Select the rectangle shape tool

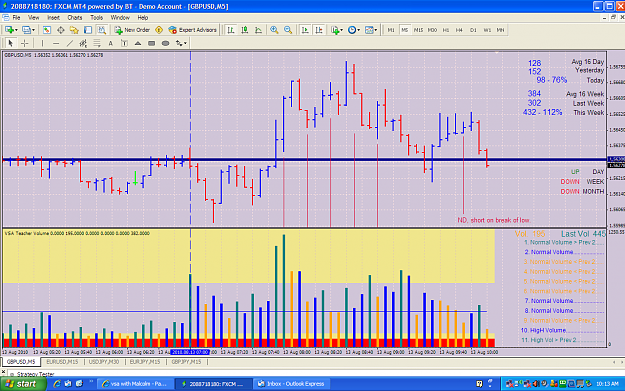pos(151,43)
